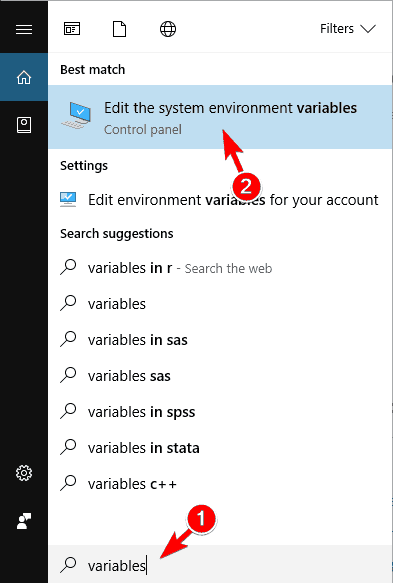Viewport: 393px width, 583px height.
Task: Select the 'variables c++' suggestion
Action: (220, 484)
